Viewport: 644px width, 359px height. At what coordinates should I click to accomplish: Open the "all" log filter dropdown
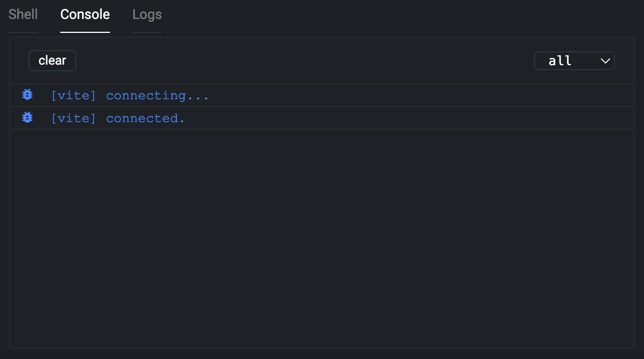[x=574, y=61]
